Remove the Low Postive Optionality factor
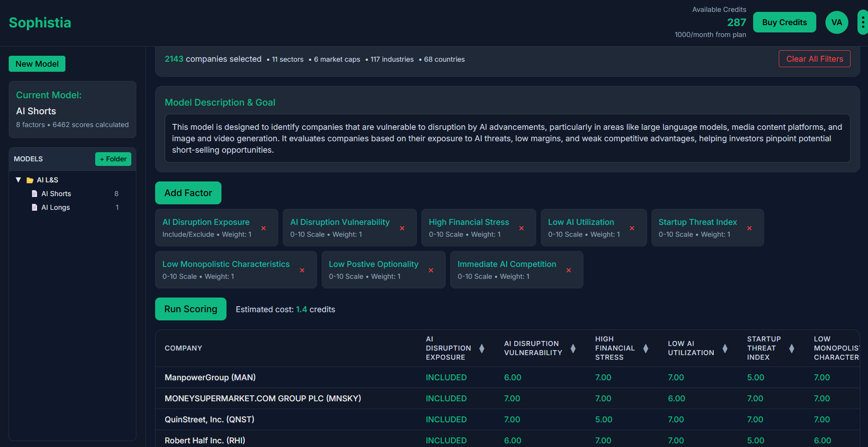 pos(431,270)
